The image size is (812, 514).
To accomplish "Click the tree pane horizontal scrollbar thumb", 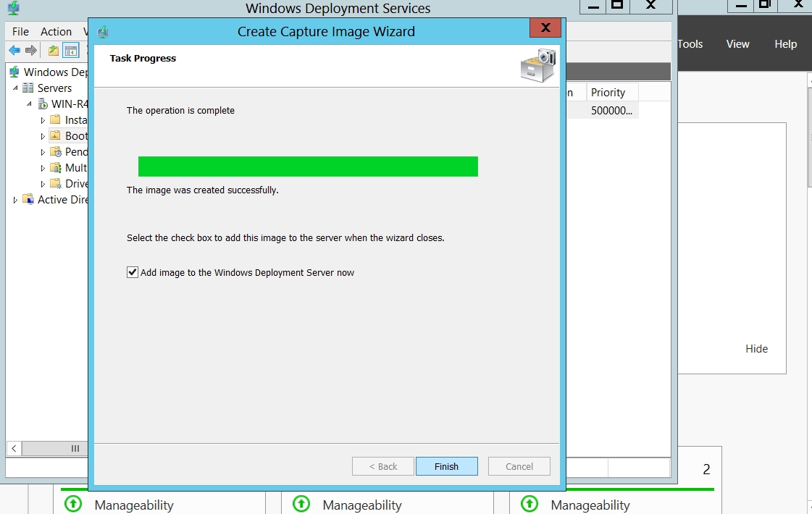I will pos(74,449).
